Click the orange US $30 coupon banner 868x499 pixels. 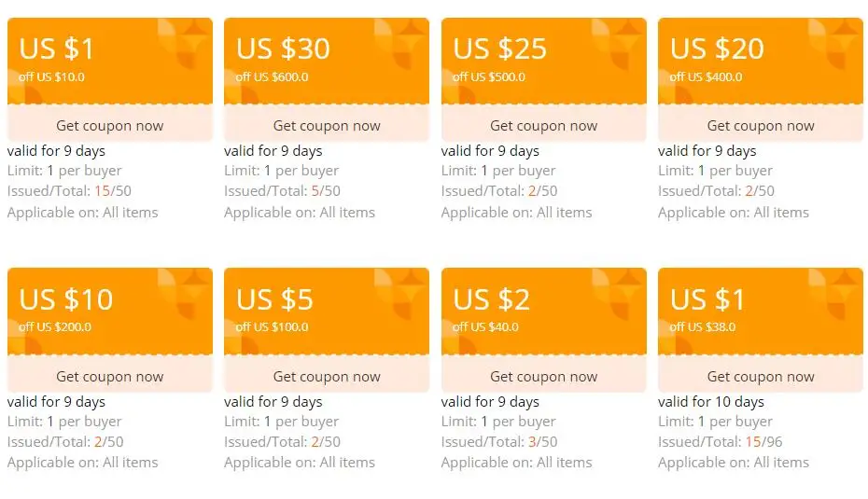click(327, 61)
